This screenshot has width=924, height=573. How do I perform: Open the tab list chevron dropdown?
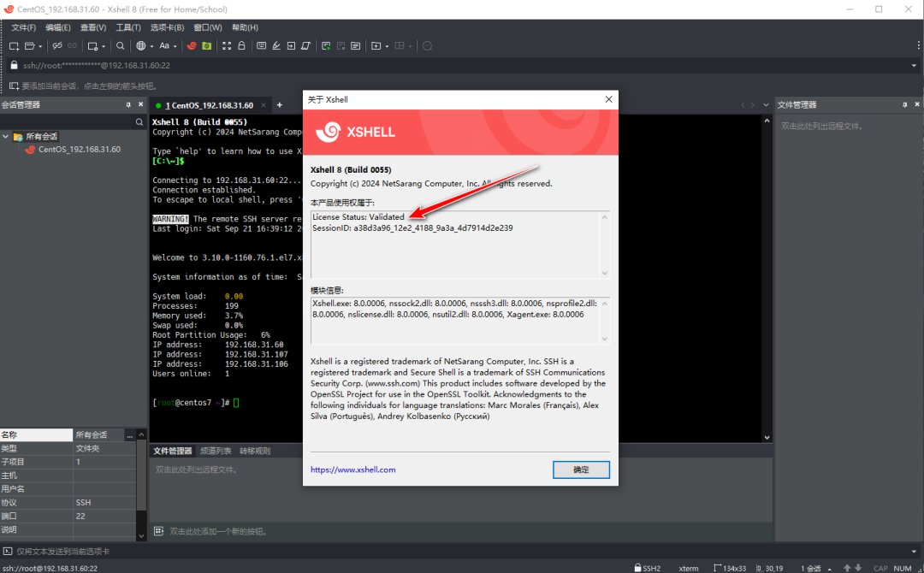(766, 105)
